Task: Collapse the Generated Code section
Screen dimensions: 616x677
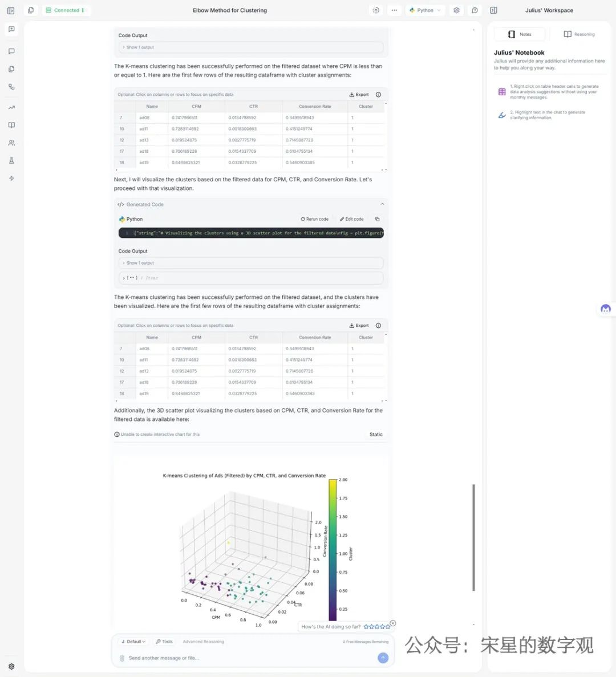Action: point(382,204)
